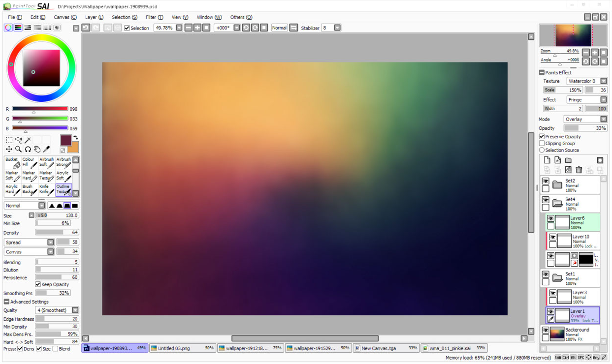612x364 pixels.
Task: Click the navigator preview thumbnail
Action: [x=574, y=35]
